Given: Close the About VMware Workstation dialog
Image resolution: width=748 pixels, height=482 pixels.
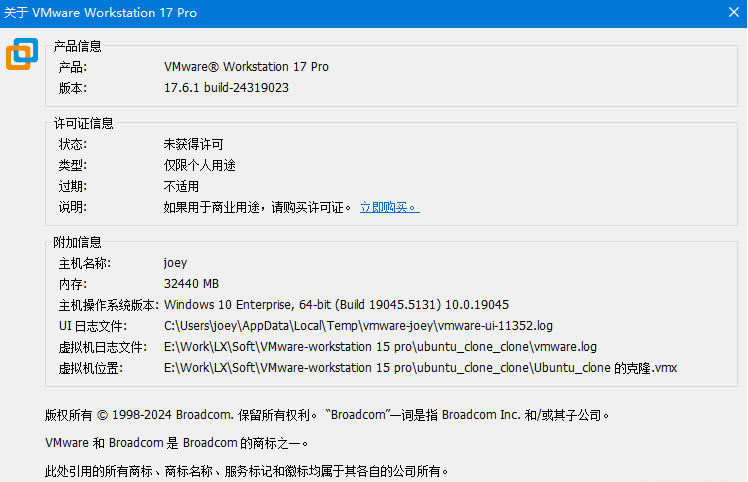Looking at the screenshot, I should point(734,12).
